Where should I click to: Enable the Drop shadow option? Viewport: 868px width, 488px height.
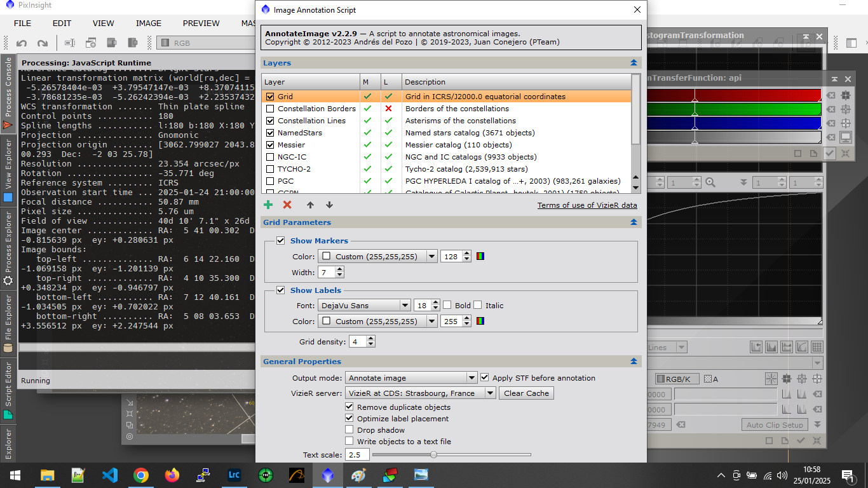pos(349,430)
